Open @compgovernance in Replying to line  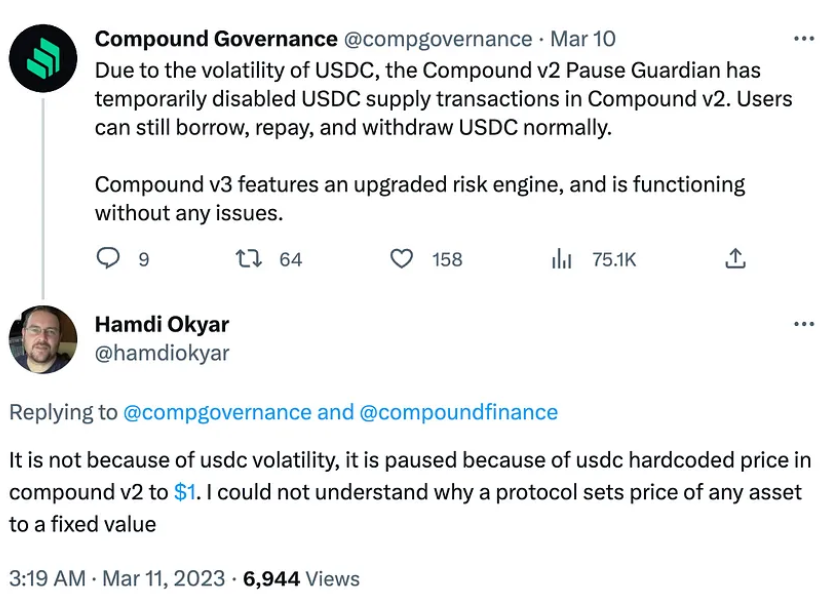(217, 412)
